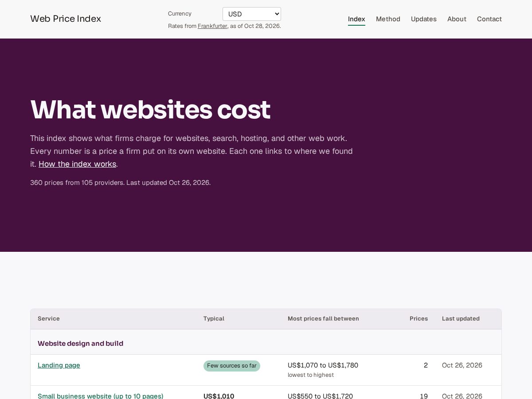532x399 pixels.
Task: Click the Currency label
Action: [180, 14]
